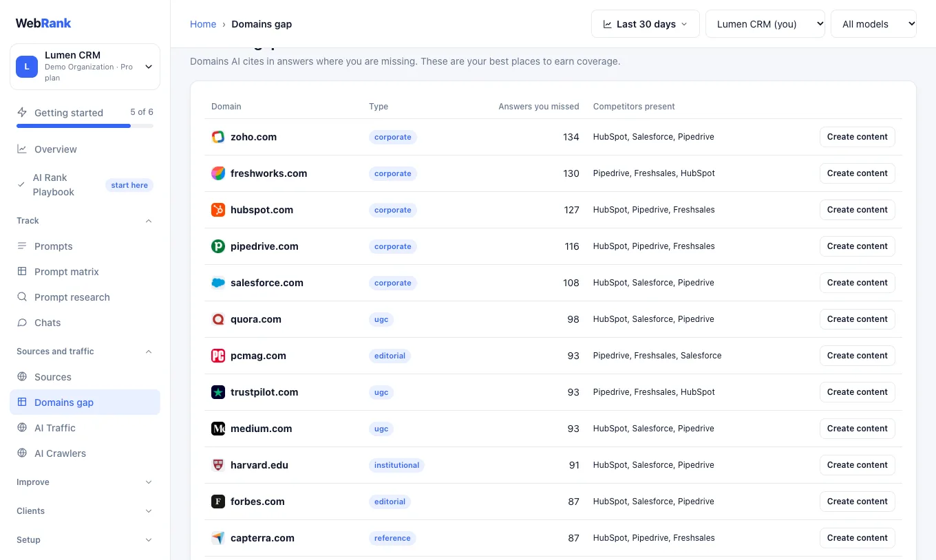Open the Last 30 days date dropdown
Image resolution: width=936 pixels, height=560 pixels.
coord(646,24)
